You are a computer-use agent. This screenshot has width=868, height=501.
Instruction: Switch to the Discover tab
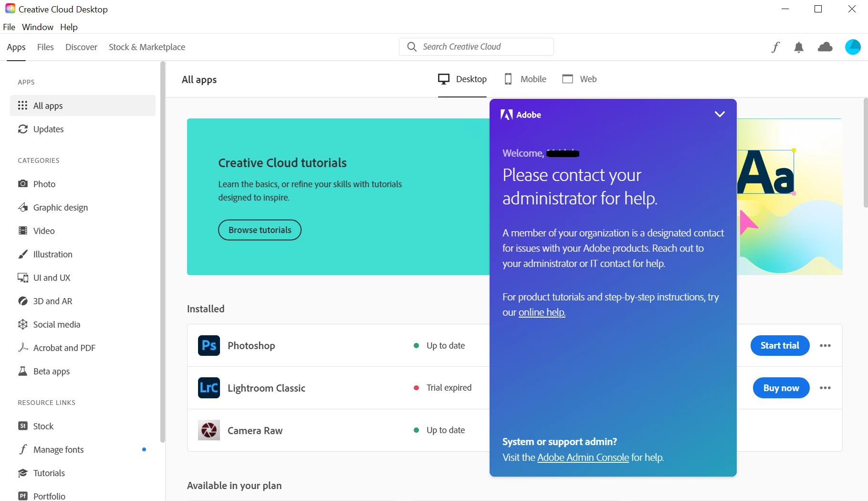(x=81, y=47)
